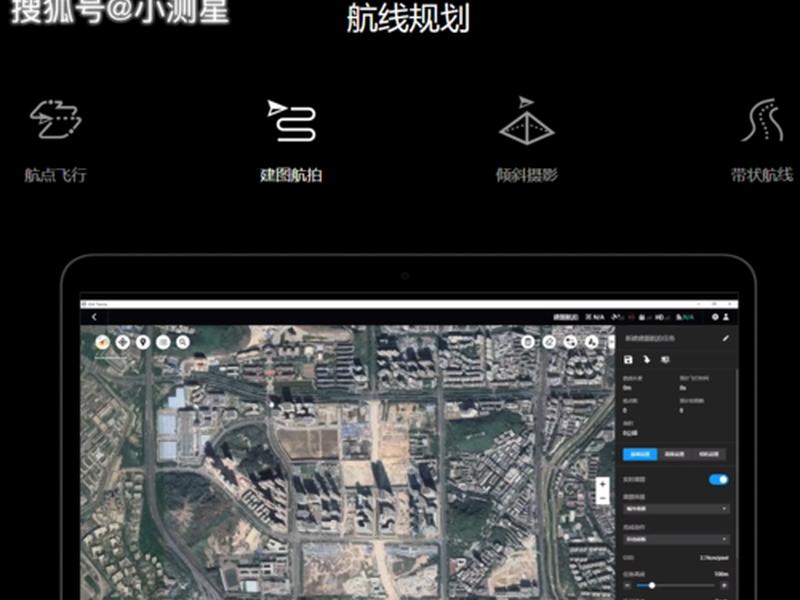The width and height of the screenshot is (800, 600).
Task: Click the aircraft N/A status indicator
Action: click(594, 317)
